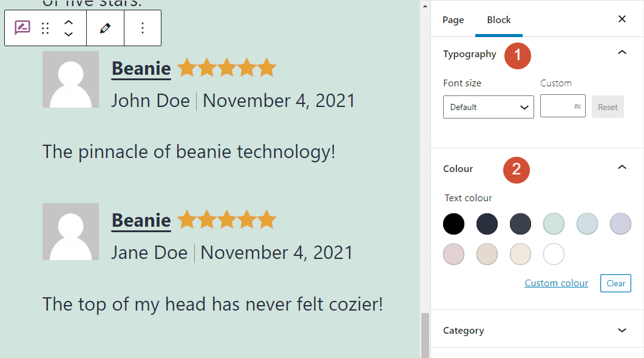
Task: Select the Reviews block icon in the toolbar
Action: pos(22,28)
